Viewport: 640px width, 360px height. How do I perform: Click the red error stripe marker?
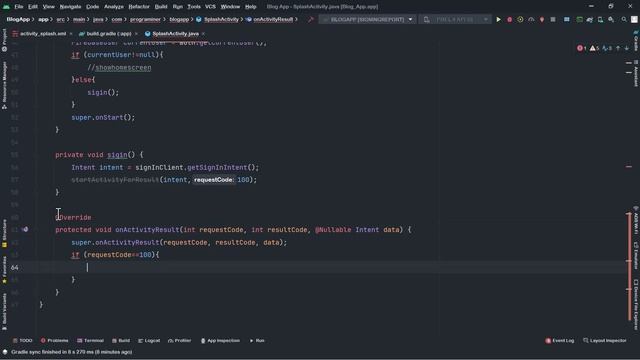[629, 166]
